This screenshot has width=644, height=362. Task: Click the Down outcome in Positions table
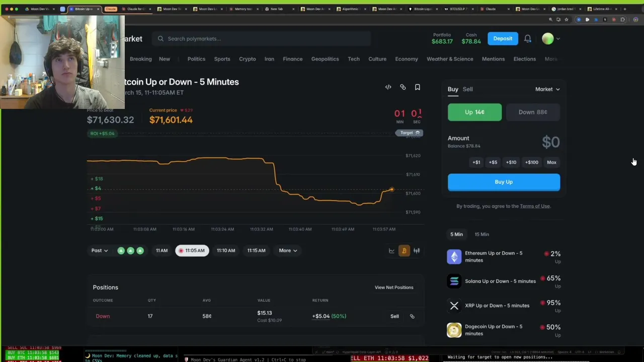pos(103,316)
